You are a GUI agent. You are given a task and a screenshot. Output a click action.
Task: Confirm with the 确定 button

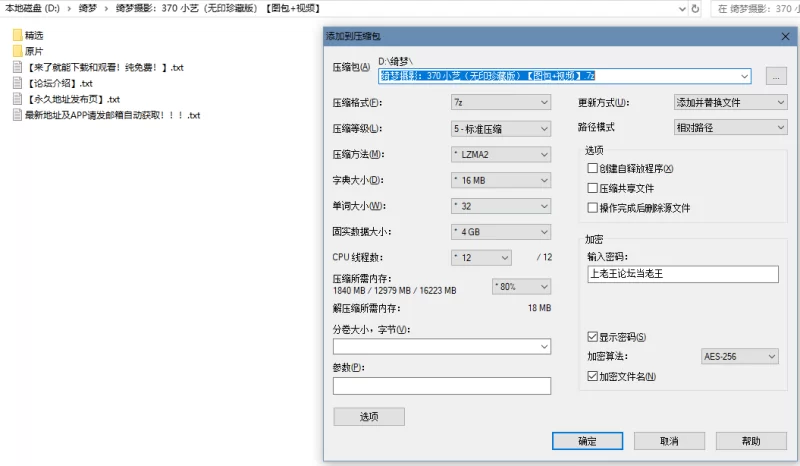pyautogui.click(x=587, y=441)
